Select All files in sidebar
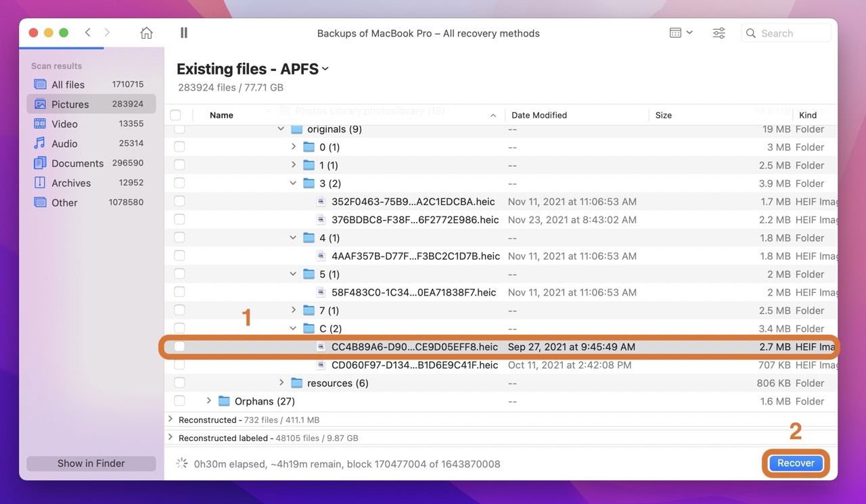This screenshot has width=866, height=504. 91,85
